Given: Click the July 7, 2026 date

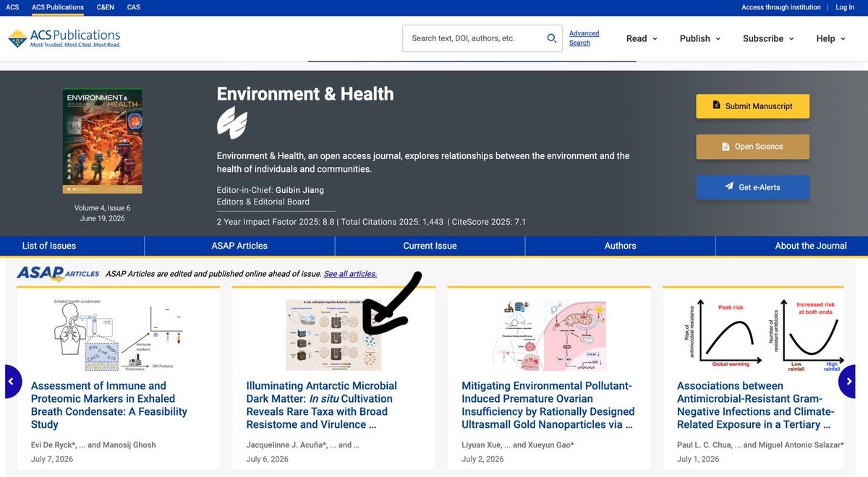Looking at the screenshot, I should point(52,459).
